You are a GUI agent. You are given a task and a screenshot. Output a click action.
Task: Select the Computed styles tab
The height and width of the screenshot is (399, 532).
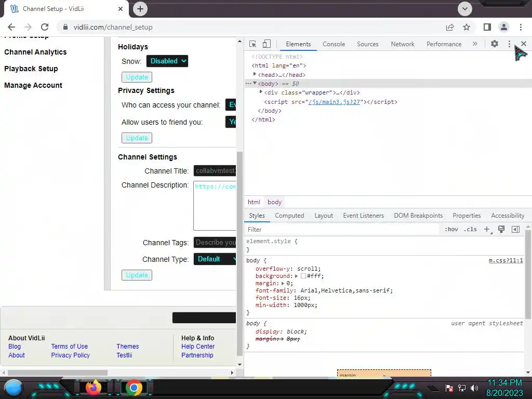(x=289, y=216)
